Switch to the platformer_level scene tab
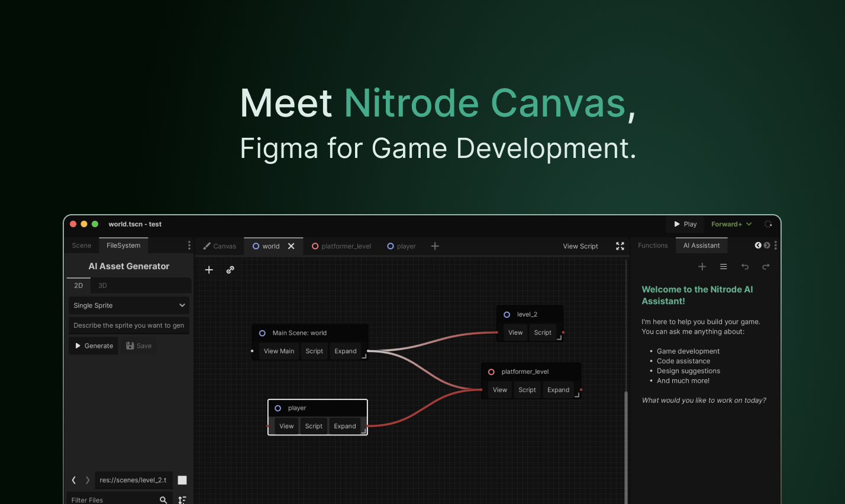 point(341,246)
